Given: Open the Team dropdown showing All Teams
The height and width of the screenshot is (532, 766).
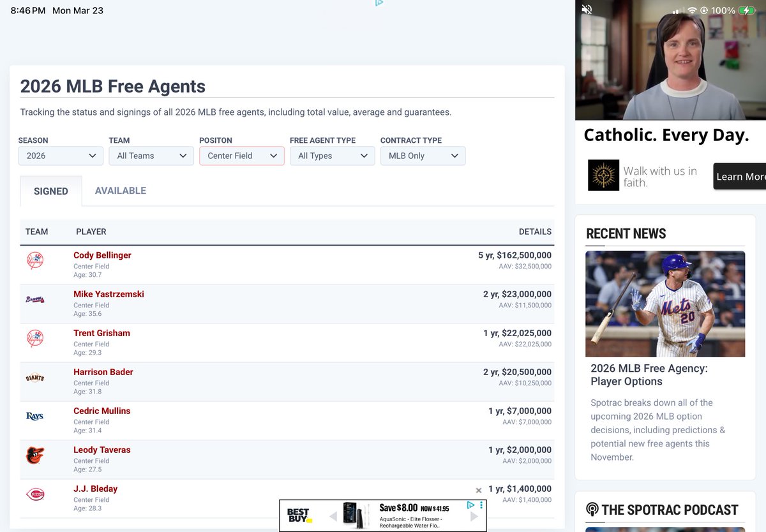Looking at the screenshot, I should coord(151,156).
